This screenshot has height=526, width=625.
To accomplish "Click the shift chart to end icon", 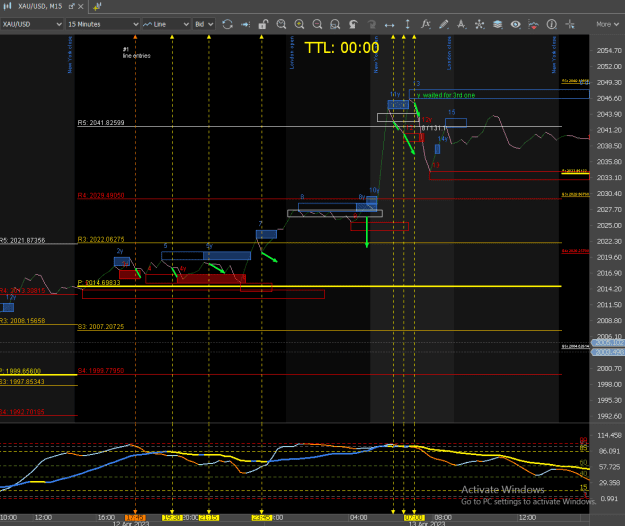I will pyautogui.click(x=246, y=24).
